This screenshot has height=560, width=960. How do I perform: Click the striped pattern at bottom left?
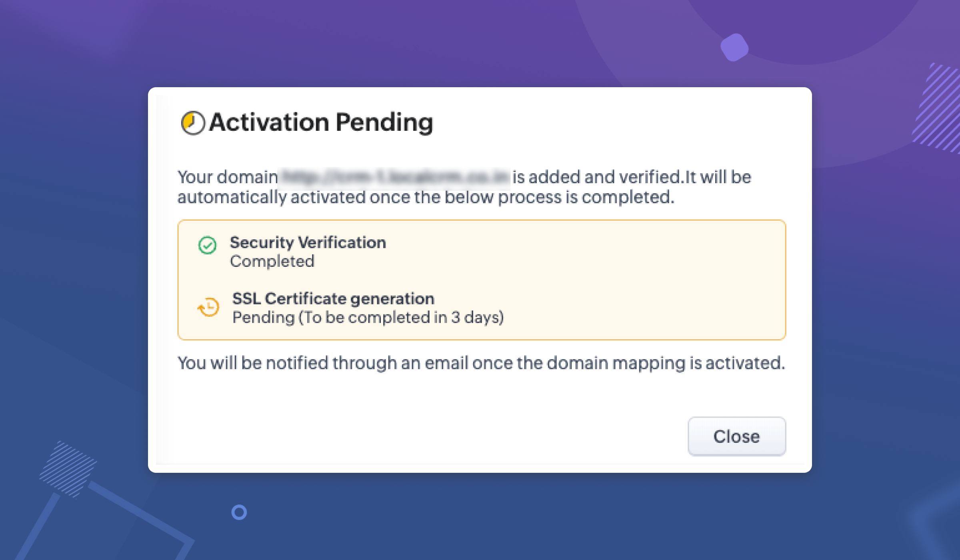point(68,468)
